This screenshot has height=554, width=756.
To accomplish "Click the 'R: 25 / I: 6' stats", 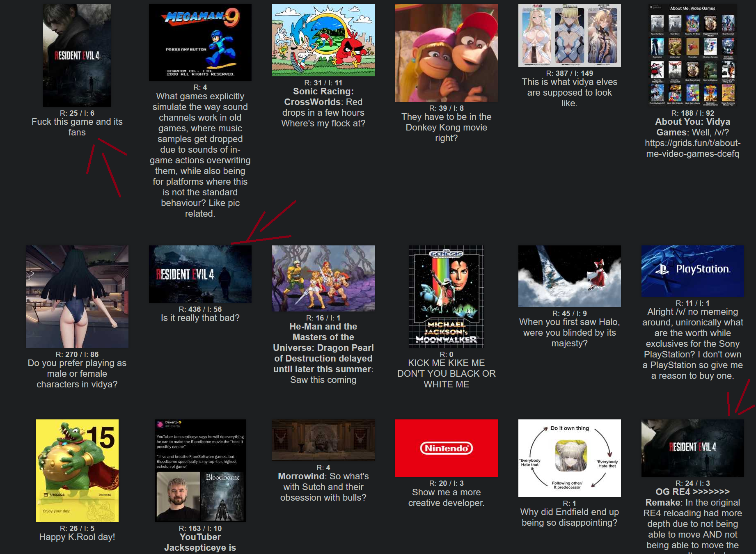I will click(x=77, y=113).
